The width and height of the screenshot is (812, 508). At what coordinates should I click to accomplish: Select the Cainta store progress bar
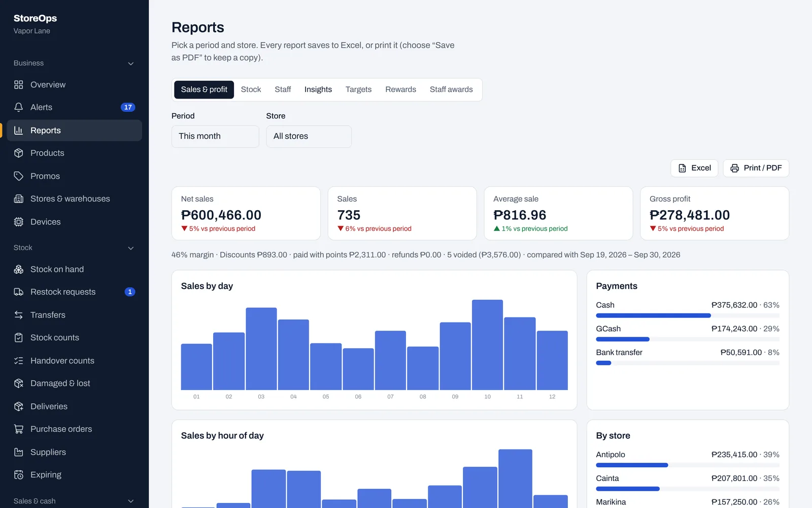tap(688, 489)
